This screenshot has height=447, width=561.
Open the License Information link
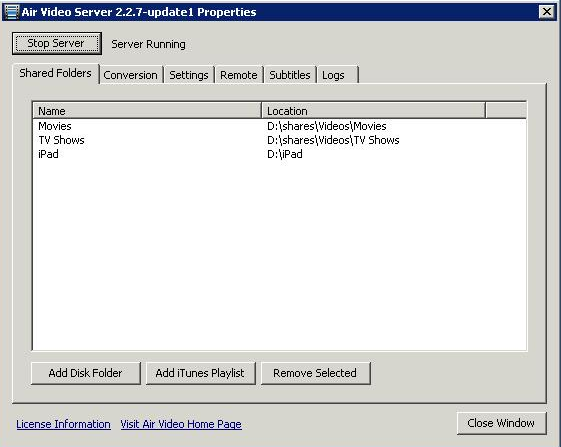[x=63, y=424]
